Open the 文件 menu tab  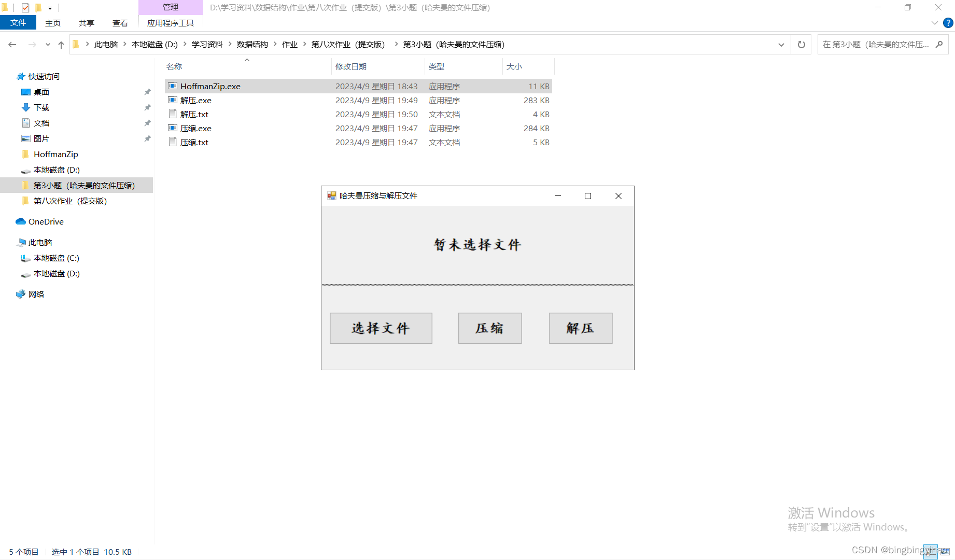point(18,23)
